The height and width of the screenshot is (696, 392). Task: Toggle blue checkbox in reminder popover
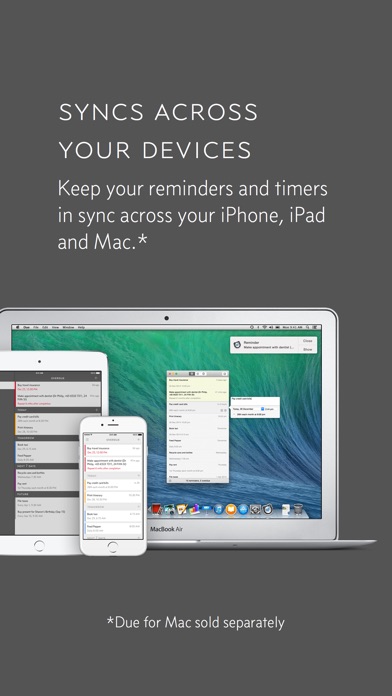(x=262, y=408)
